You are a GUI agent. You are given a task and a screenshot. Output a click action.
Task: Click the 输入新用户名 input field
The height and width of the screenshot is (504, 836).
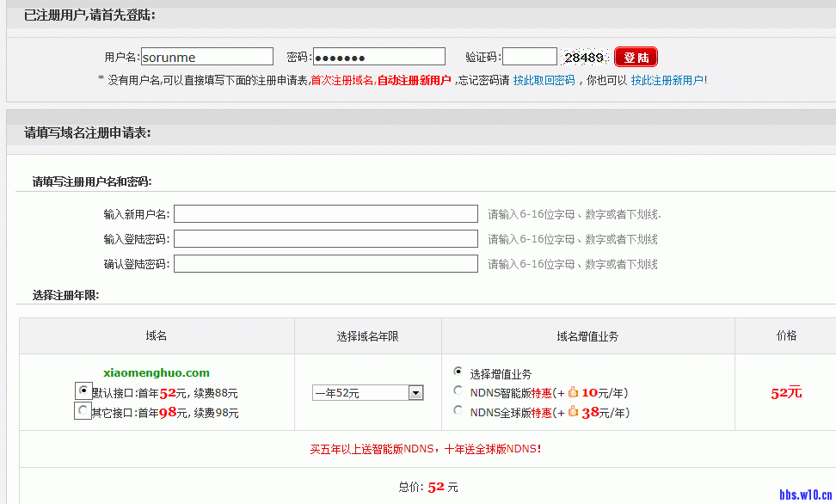pyautogui.click(x=325, y=213)
